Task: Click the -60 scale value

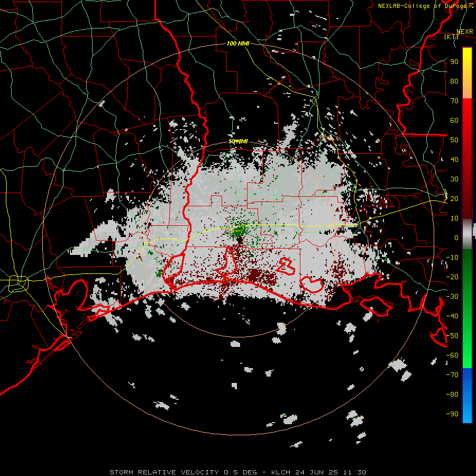Action: pyautogui.click(x=452, y=355)
